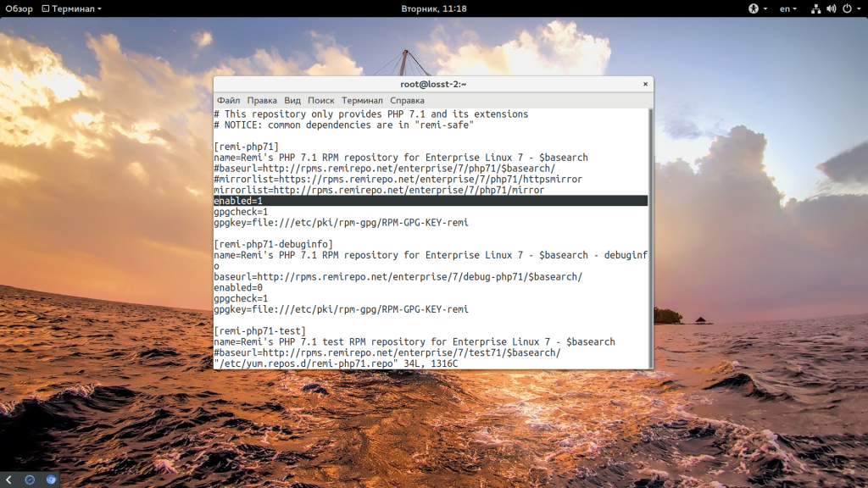Click the wired network status icon
Screen dimensions: 868x488
(815, 8)
